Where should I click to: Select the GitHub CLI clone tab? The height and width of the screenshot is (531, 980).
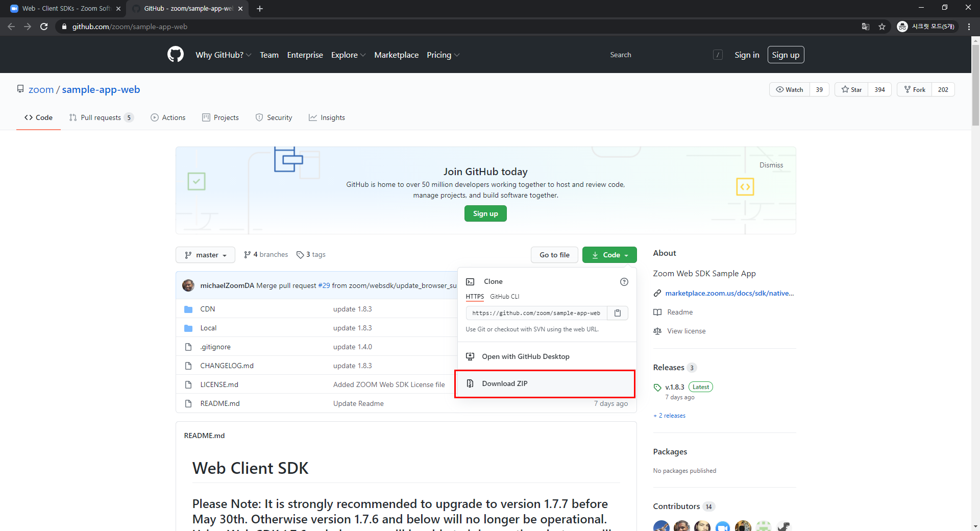tap(504, 297)
